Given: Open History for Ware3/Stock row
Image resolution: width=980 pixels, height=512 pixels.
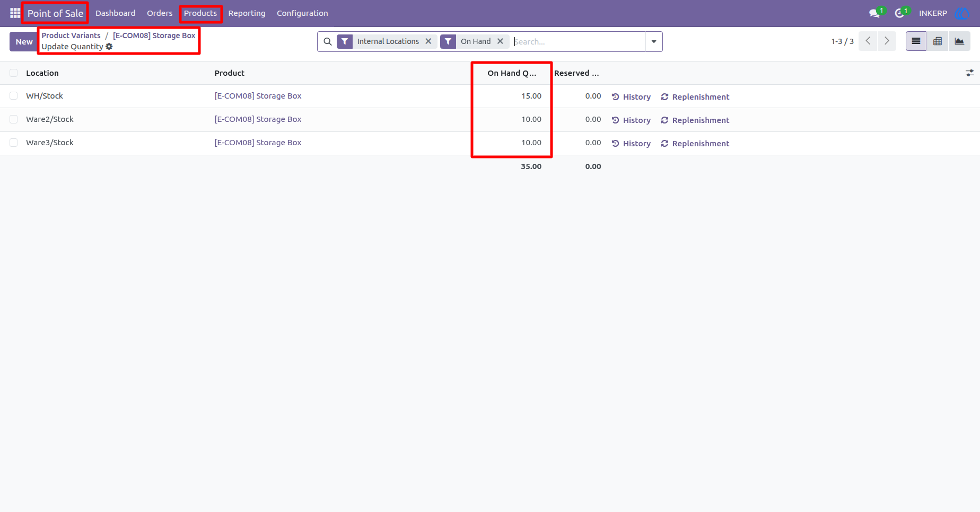Looking at the screenshot, I should pyautogui.click(x=631, y=144).
